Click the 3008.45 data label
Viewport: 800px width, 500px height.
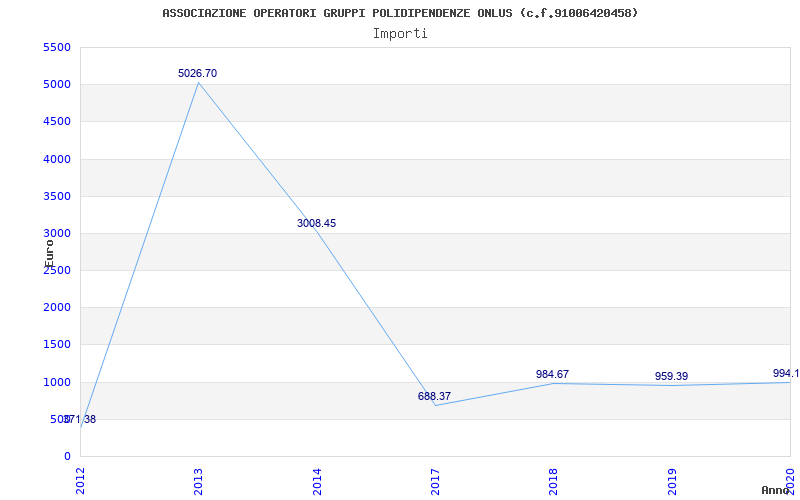[x=316, y=223]
